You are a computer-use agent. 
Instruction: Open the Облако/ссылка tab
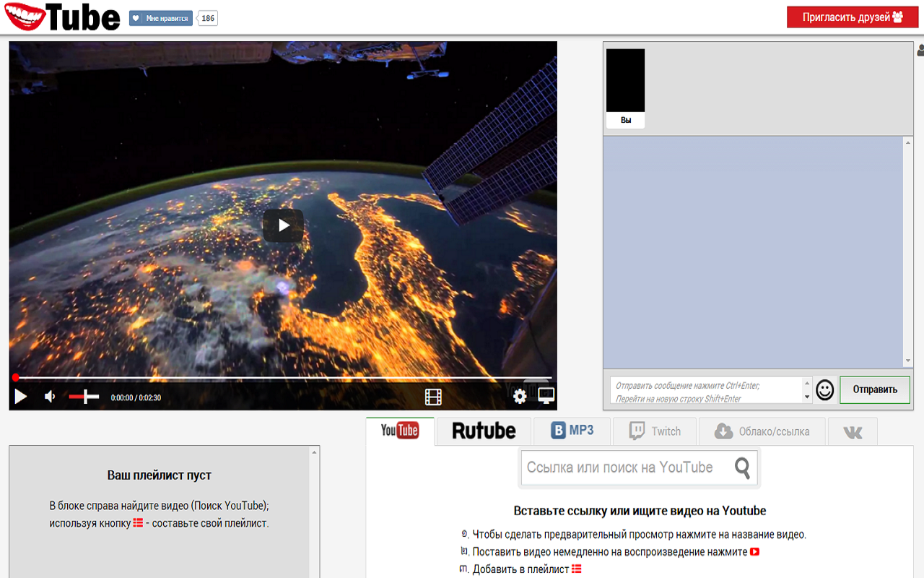click(x=762, y=431)
